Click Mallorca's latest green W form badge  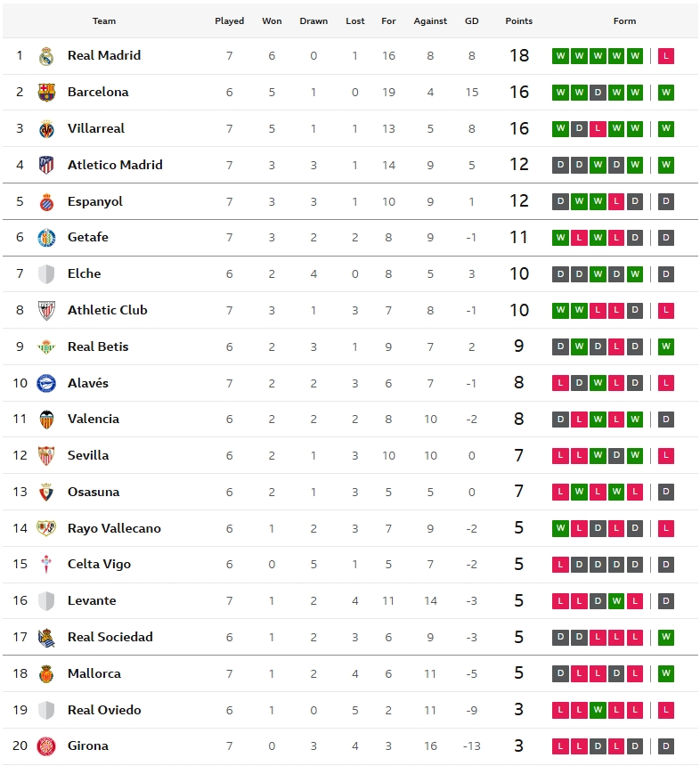666,674
